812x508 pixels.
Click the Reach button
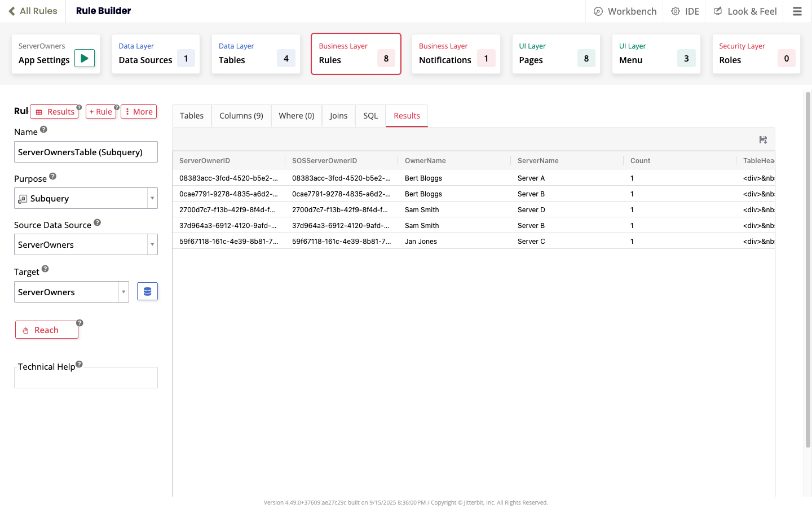[47, 330]
